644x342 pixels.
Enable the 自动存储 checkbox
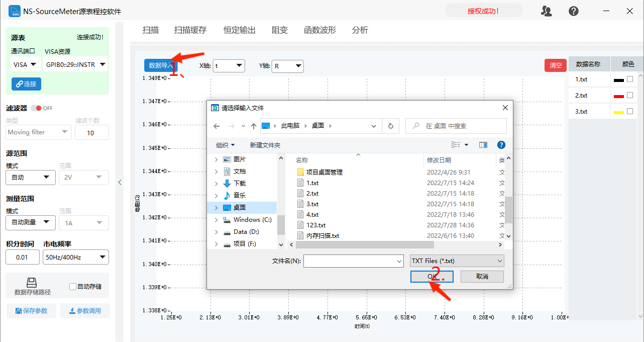[73, 287]
